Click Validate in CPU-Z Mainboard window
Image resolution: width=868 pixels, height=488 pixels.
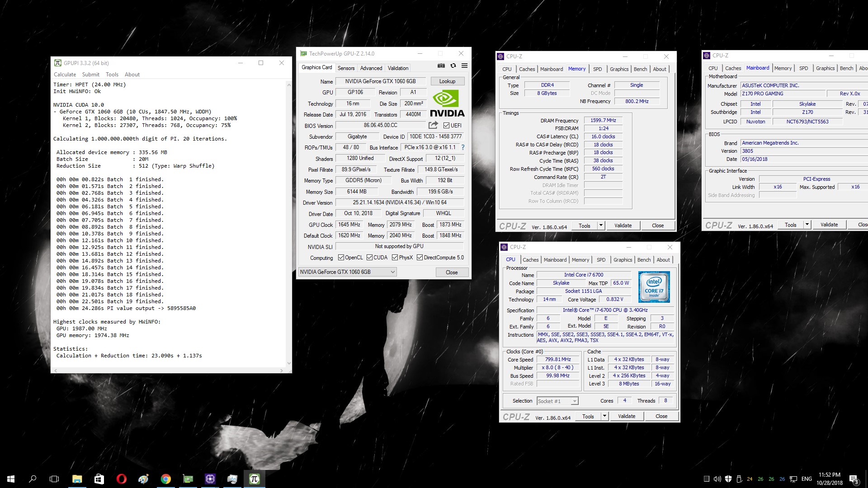click(829, 224)
